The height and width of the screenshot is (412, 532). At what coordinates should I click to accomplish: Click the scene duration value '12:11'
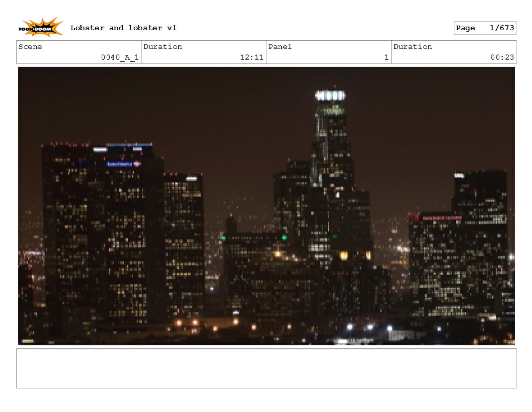pyautogui.click(x=251, y=57)
